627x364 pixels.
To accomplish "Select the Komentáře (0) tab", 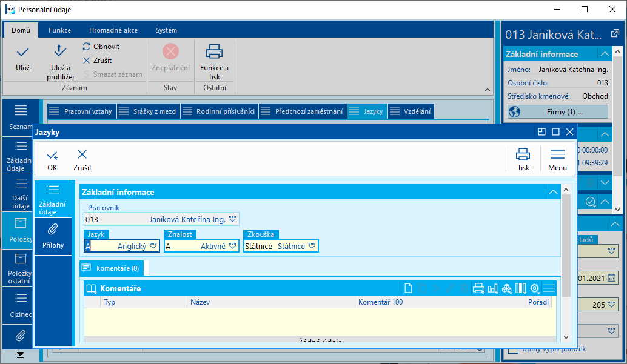I will [x=112, y=268].
